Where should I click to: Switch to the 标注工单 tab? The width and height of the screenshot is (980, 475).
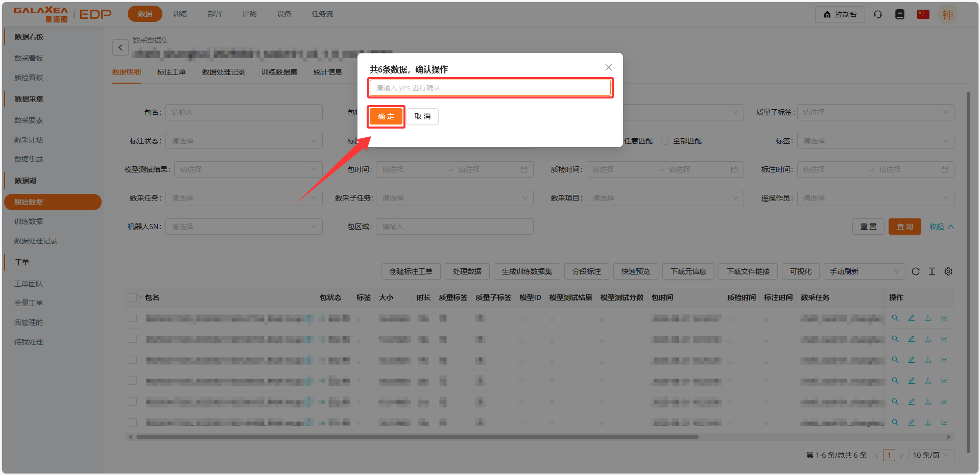tap(171, 72)
